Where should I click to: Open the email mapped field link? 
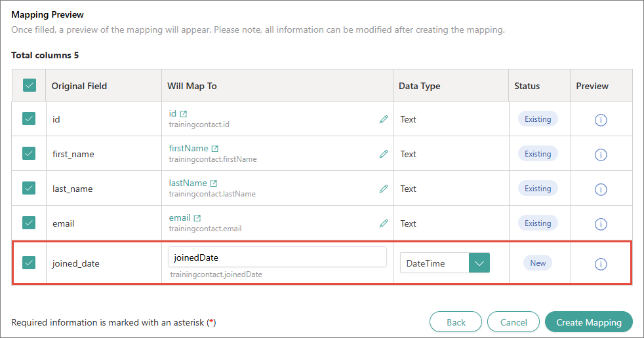(x=180, y=218)
